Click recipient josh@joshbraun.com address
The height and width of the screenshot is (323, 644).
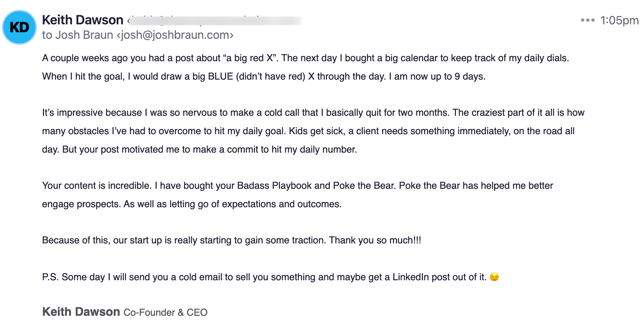pyautogui.click(x=175, y=35)
